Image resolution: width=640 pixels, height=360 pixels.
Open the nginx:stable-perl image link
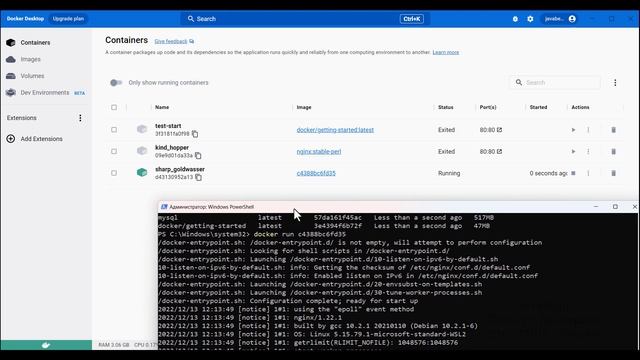pos(319,151)
